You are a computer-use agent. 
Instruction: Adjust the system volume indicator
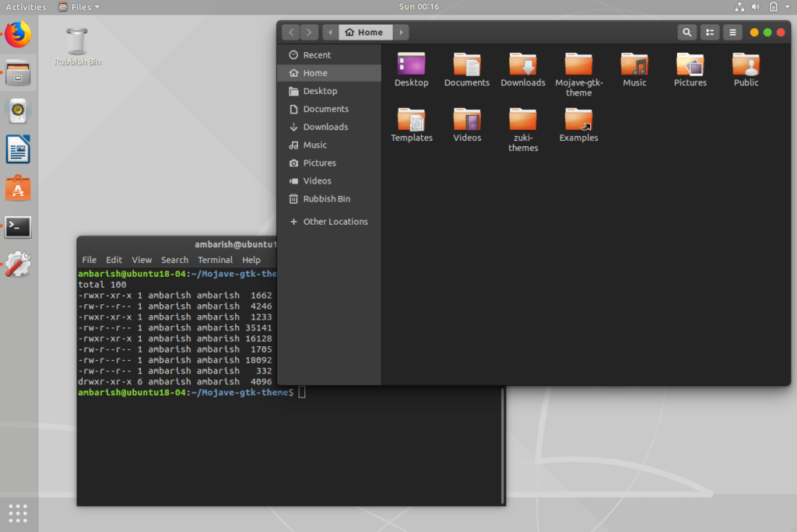point(755,6)
